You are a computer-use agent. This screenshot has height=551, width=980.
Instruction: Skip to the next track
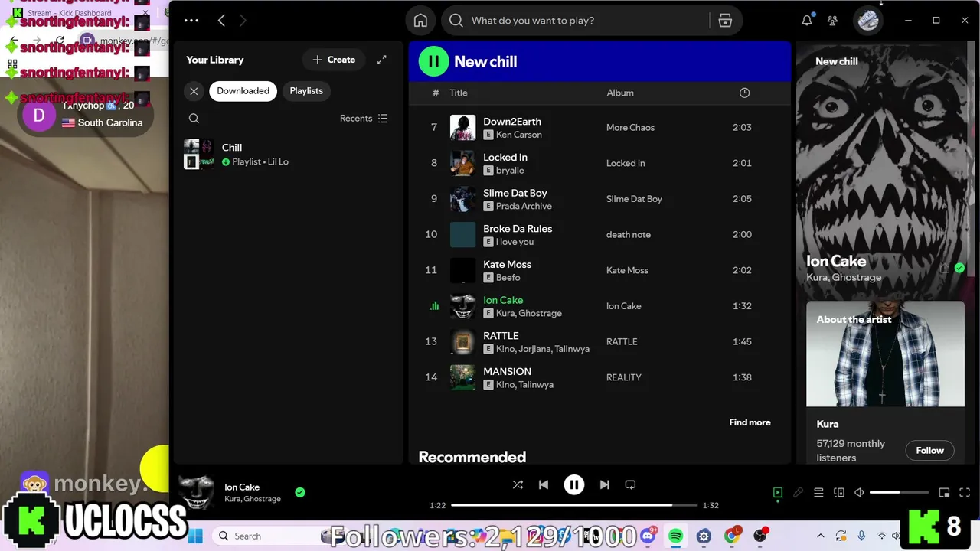[x=605, y=484]
